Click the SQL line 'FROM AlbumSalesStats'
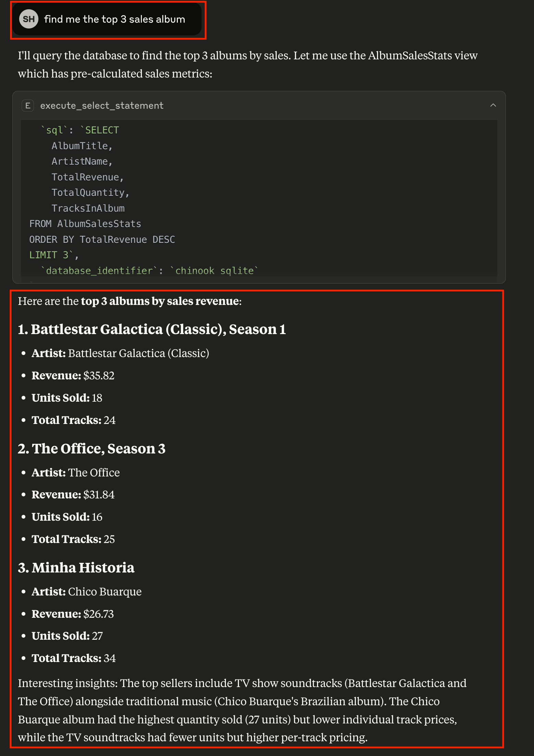 (85, 224)
